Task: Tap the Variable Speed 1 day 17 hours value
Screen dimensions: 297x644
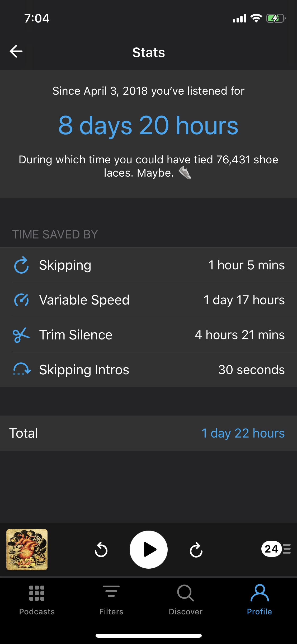Action: [x=244, y=300]
